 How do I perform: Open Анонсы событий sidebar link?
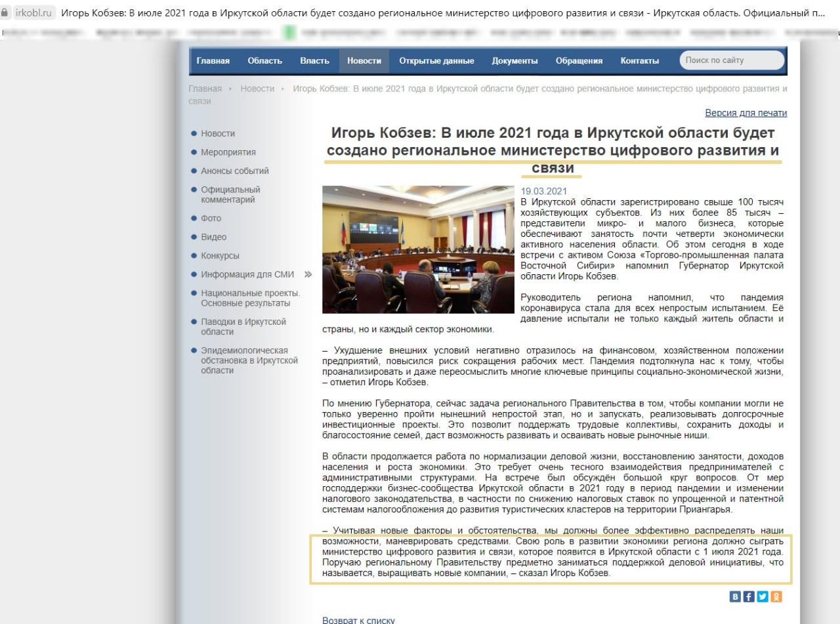point(235,171)
